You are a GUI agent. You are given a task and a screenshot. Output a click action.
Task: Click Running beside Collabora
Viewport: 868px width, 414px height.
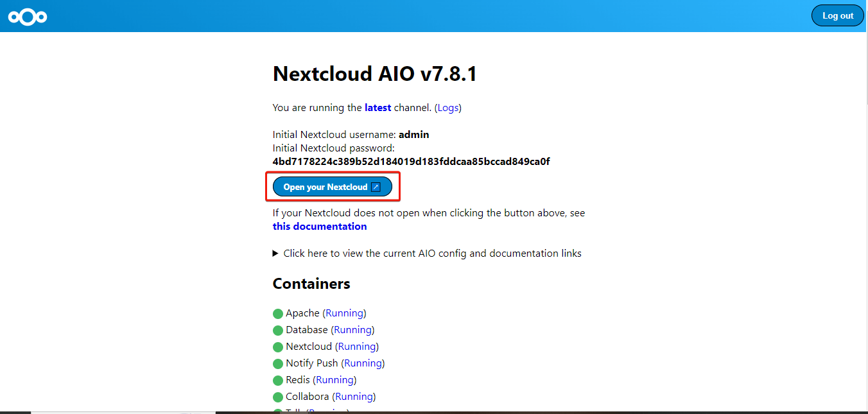(x=354, y=396)
